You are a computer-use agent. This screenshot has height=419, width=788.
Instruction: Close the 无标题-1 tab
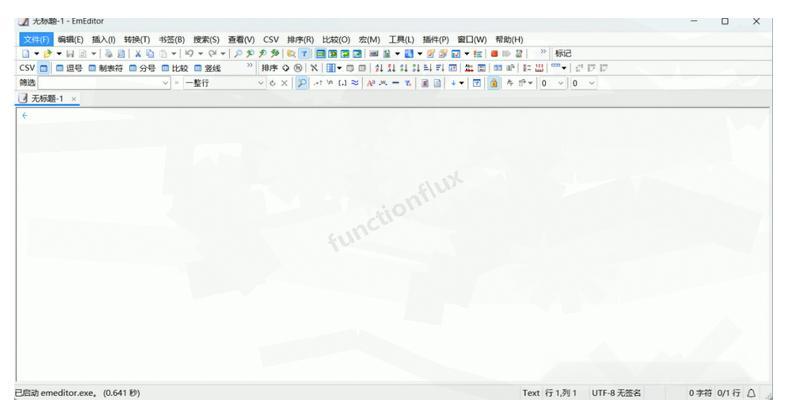(x=74, y=99)
